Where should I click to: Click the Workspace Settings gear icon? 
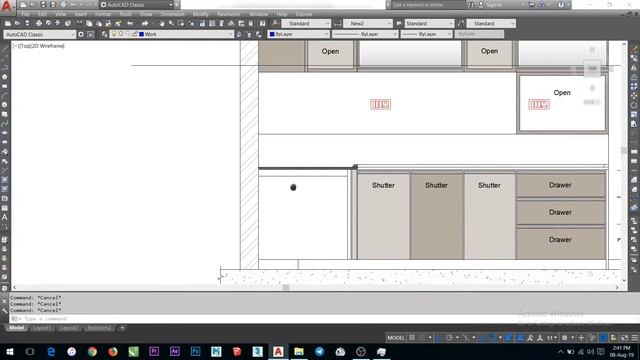pos(81,35)
